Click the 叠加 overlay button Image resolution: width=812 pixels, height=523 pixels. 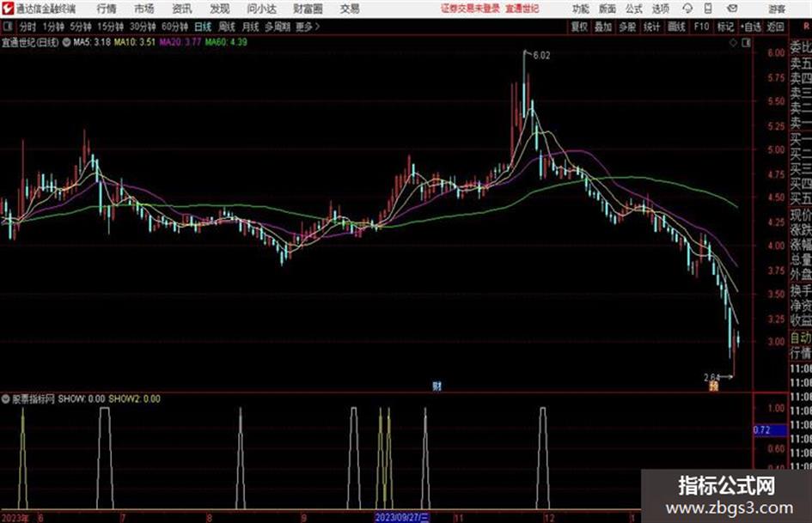(603, 27)
